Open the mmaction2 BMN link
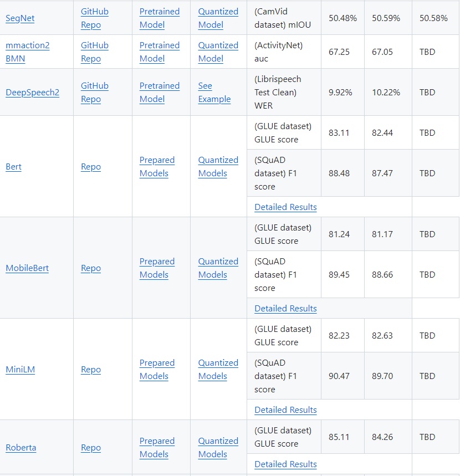Viewport: 460px width, 476px height. [27, 52]
